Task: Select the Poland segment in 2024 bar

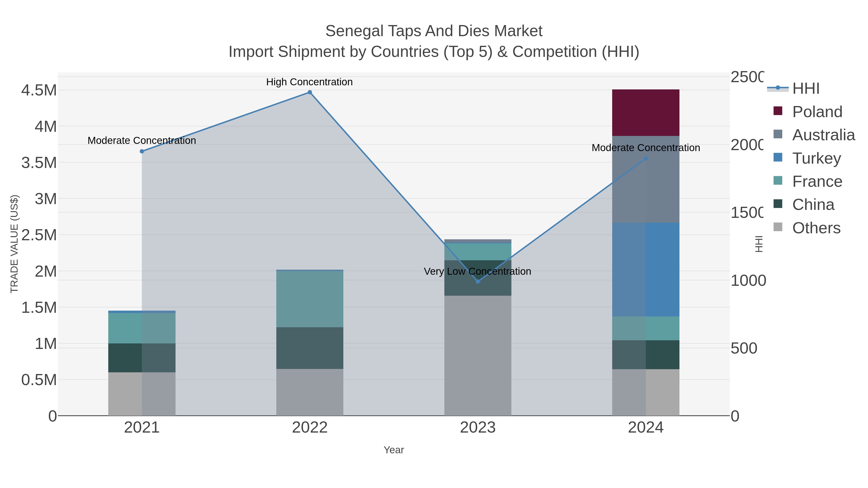Action: point(646,113)
